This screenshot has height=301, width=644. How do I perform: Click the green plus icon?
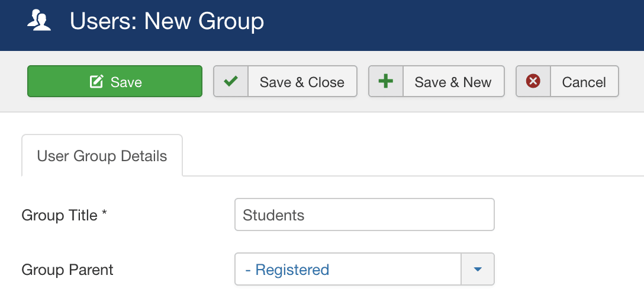click(386, 81)
